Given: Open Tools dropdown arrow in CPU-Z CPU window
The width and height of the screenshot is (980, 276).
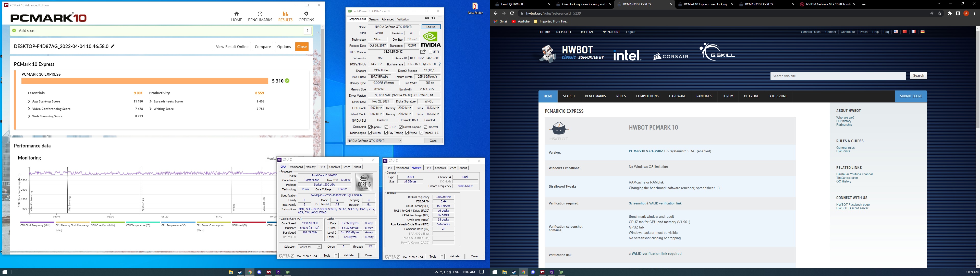Looking at the screenshot, I should tap(336, 255).
